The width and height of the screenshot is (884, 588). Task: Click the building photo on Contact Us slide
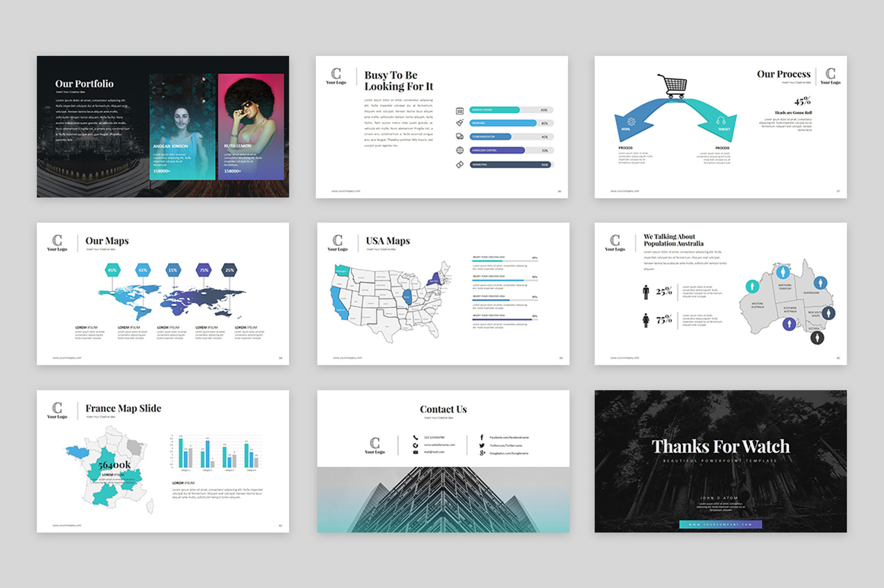pyautogui.click(x=443, y=500)
